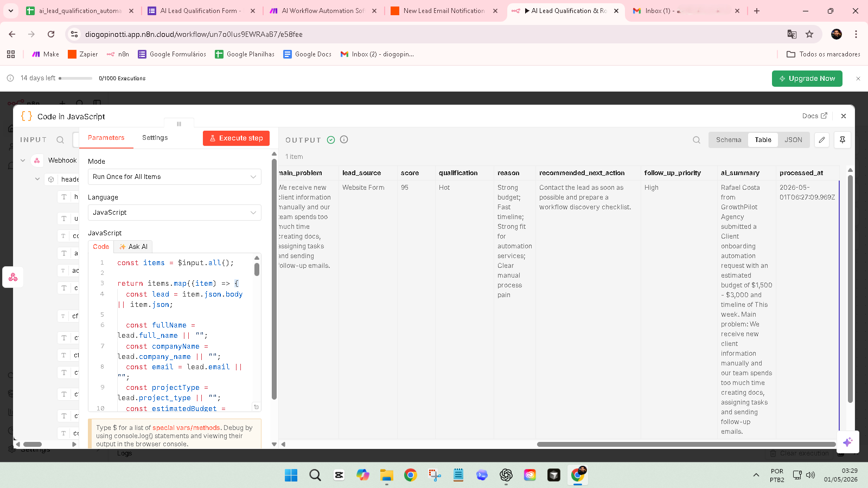The width and height of the screenshot is (868, 488).
Task: Switch to the Parameters tab
Action: click(106, 138)
